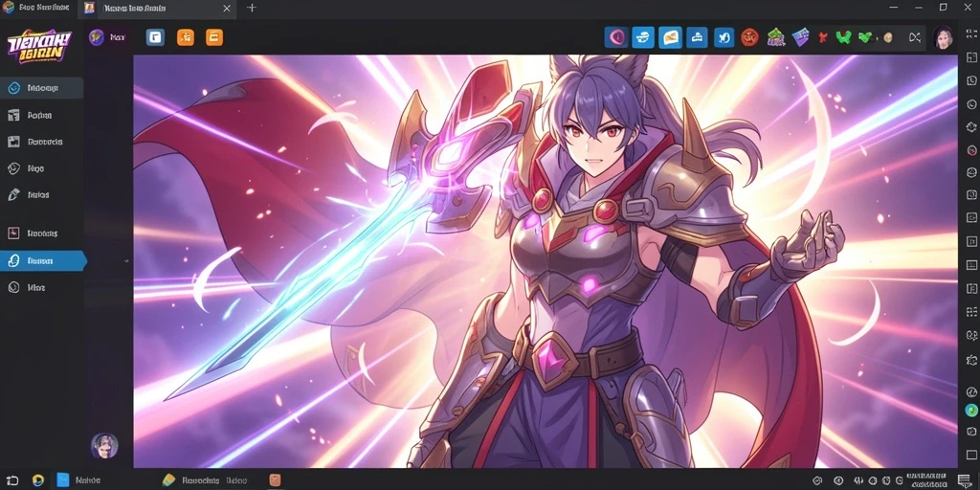Image resolution: width=980 pixels, height=490 pixels.
Task: Select the highlighted blue sidebar item
Action: pos(42,261)
